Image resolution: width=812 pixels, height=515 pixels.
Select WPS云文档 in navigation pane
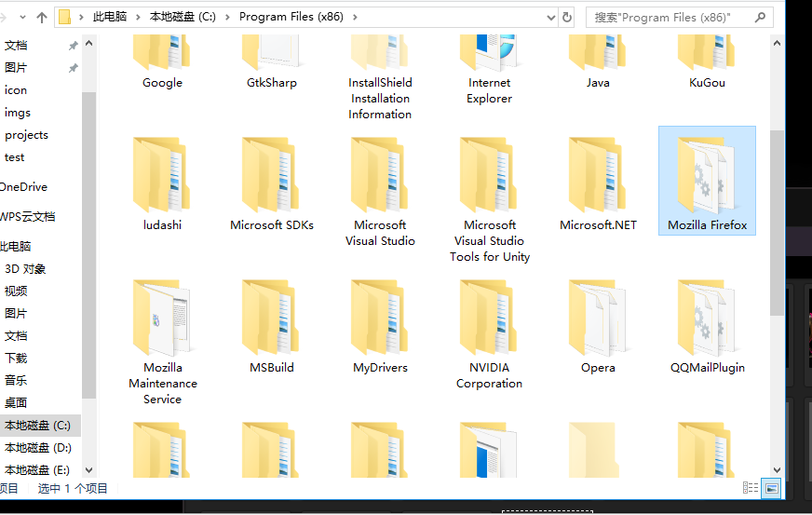(x=27, y=217)
